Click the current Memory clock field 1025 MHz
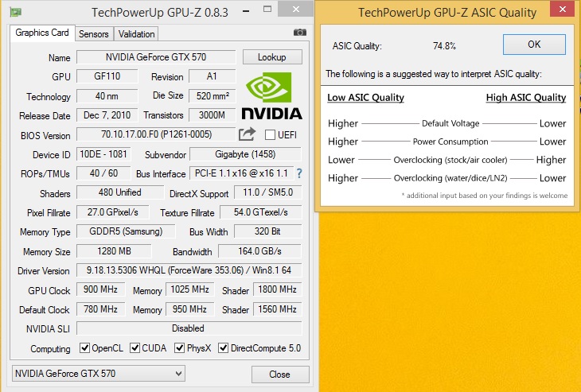The width and height of the screenshot is (581, 392). [x=189, y=289]
